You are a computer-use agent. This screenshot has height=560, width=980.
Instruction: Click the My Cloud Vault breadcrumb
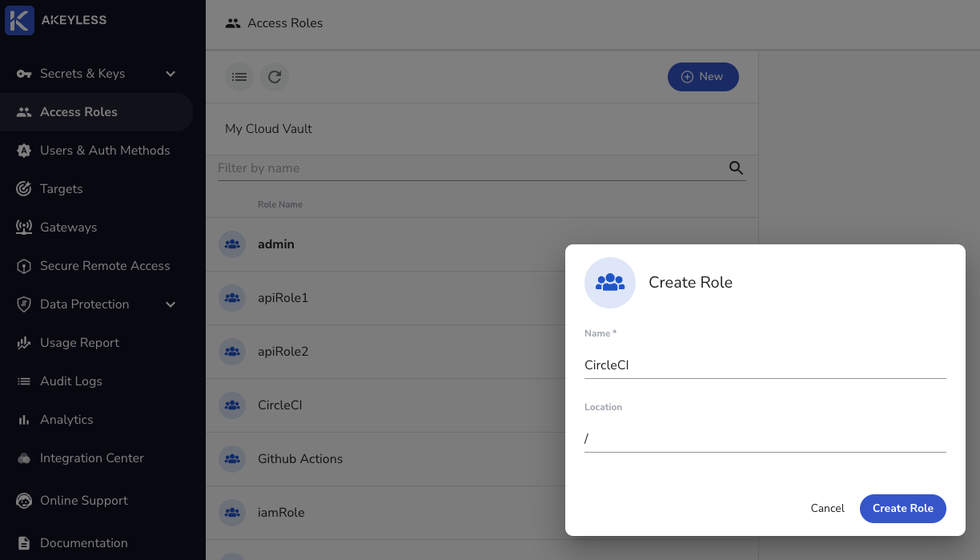coord(268,129)
